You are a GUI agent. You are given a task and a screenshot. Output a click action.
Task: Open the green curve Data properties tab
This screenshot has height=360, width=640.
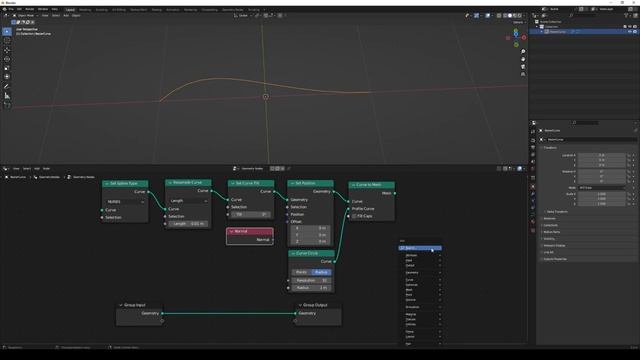[x=533, y=215]
